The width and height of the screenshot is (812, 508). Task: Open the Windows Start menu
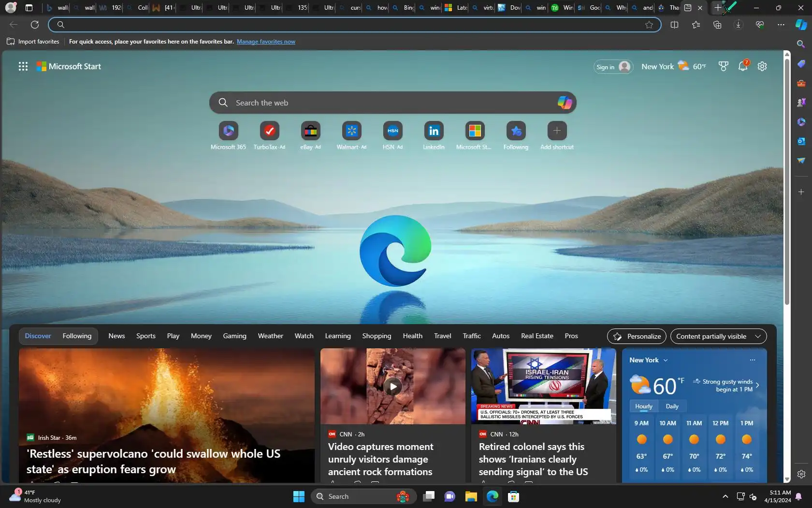299,496
